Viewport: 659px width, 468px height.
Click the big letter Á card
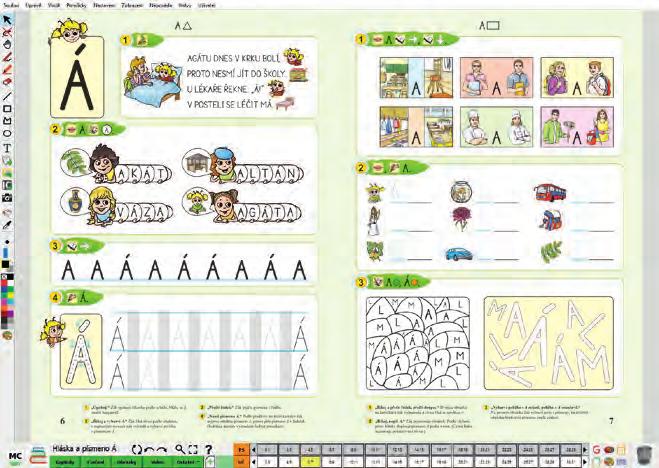[x=77, y=77]
